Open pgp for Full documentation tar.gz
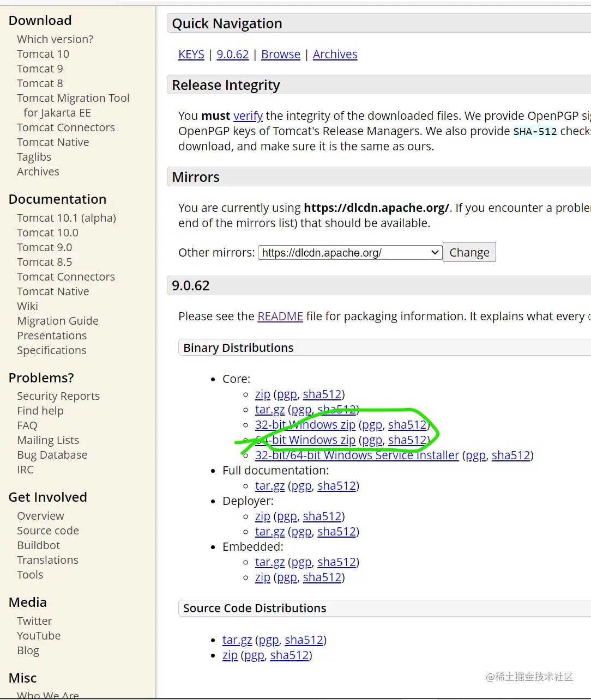This screenshot has height=700, width=591. tap(301, 486)
